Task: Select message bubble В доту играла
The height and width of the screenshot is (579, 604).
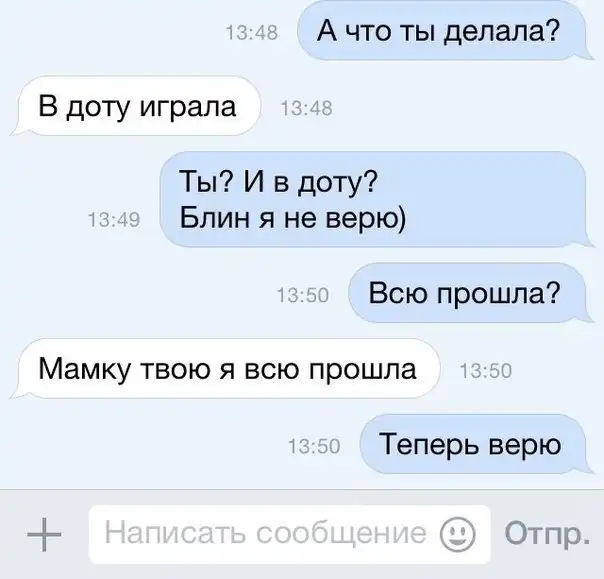Action: (139, 106)
